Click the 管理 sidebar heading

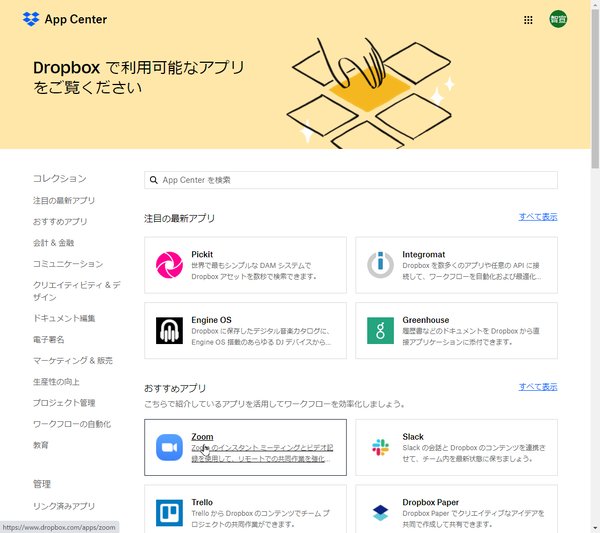[42, 484]
